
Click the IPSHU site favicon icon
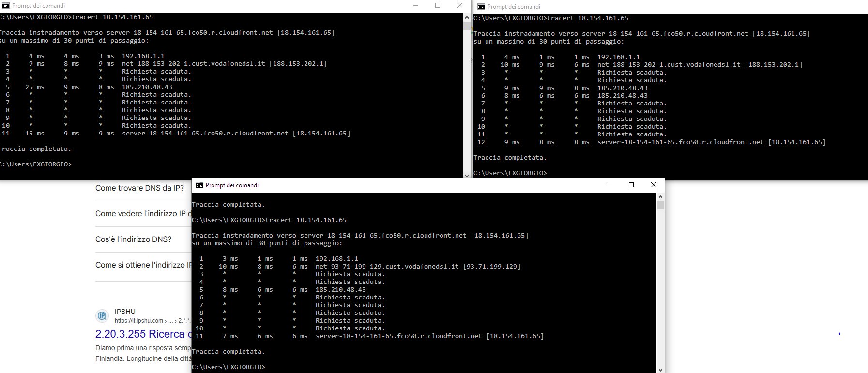pos(102,316)
